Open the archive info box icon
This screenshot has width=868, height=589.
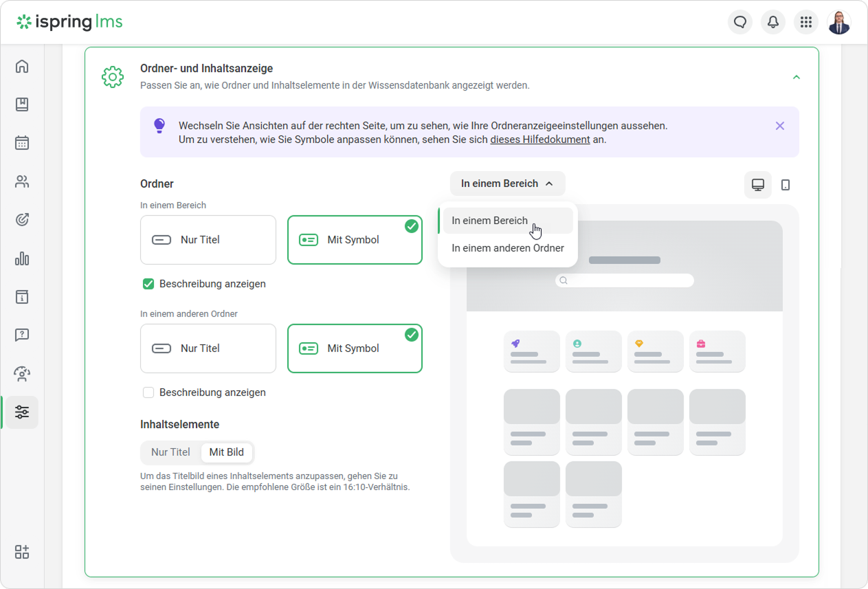click(x=22, y=297)
